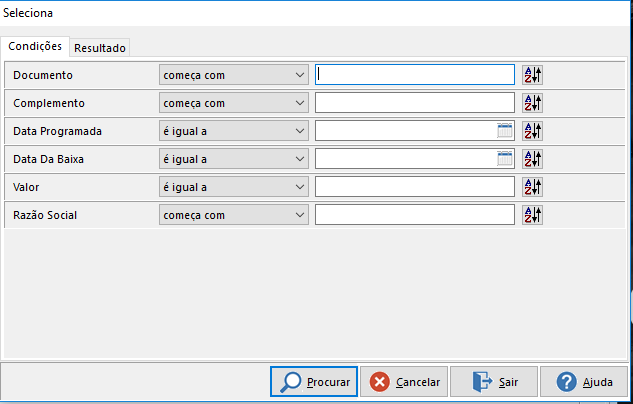Screen dimensions: 633x404
Task: Expand the Razão Social condition dropdown
Action: 234,215
